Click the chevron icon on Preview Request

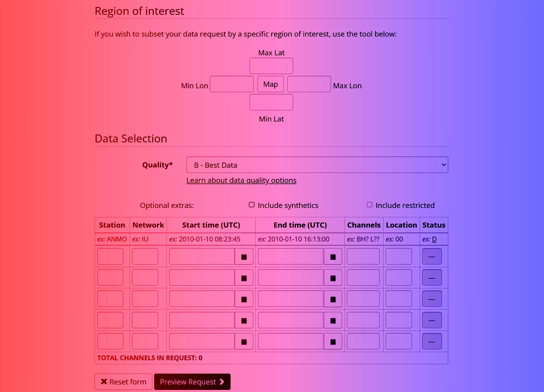coord(223,382)
